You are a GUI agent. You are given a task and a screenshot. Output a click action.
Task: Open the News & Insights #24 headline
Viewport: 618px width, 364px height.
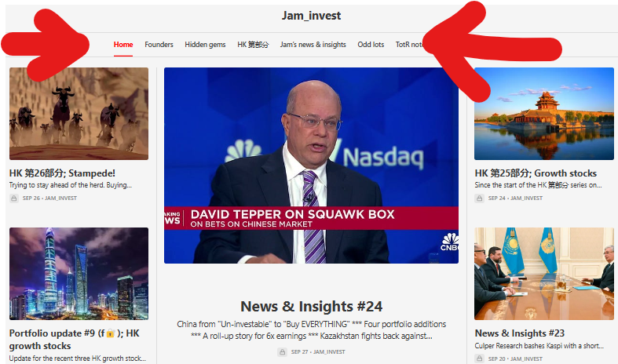click(312, 306)
